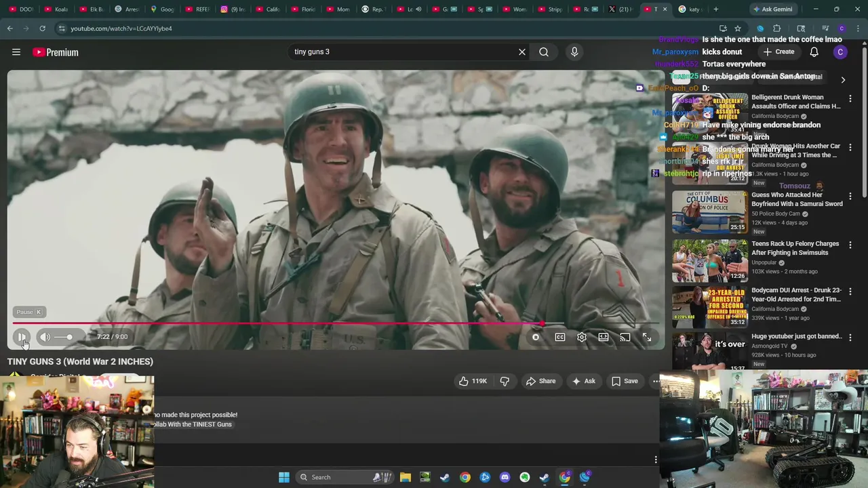868x488 pixels.
Task: Like the video with 119K likes
Action: coord(473,381)
